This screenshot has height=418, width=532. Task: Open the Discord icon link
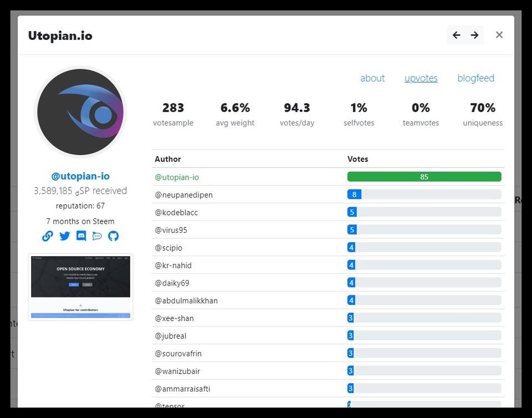point(81,236)
